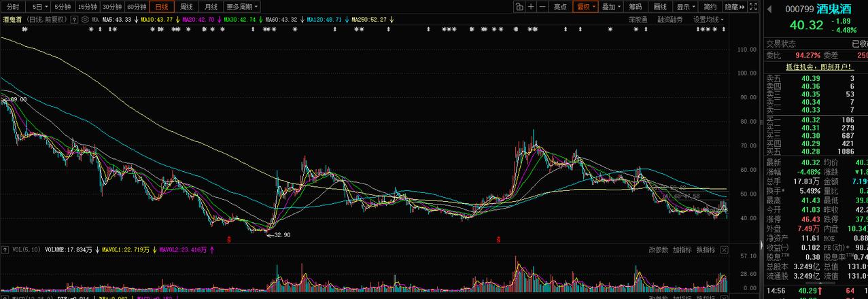Click the 买五 bid price 40.28
The image size is (868, 299).
tap(811, 151)
